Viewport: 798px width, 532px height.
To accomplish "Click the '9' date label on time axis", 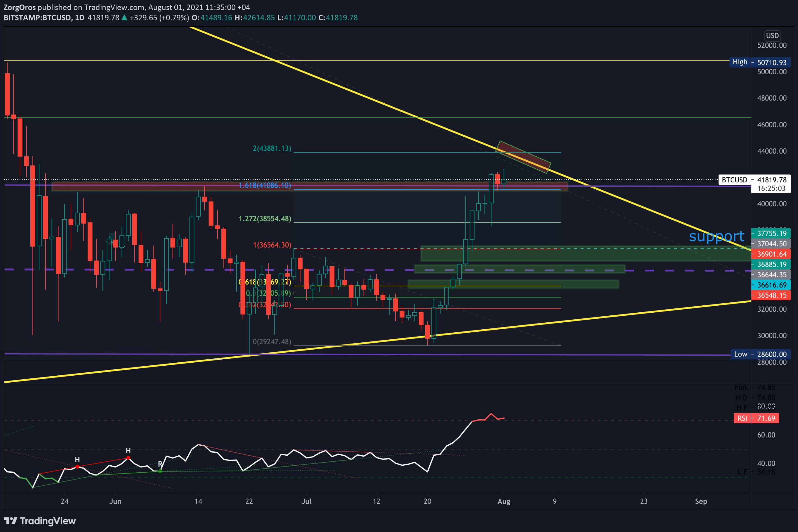I will click(x=555, y=501).
